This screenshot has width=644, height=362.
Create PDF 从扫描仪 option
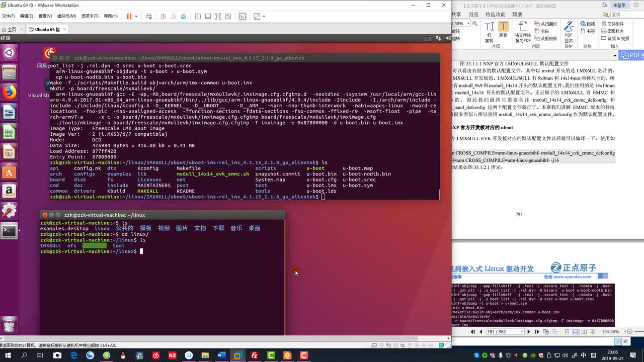(545, 24)
